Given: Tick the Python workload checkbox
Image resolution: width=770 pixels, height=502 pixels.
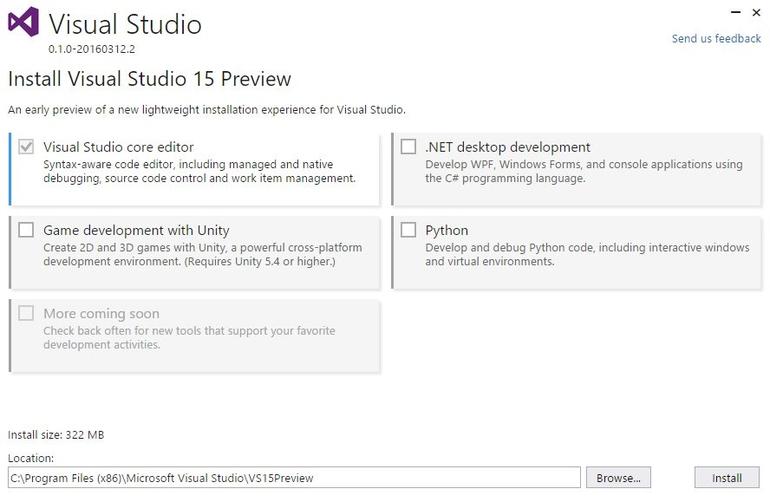Looking at the screenshot, I should pos(408,230).
